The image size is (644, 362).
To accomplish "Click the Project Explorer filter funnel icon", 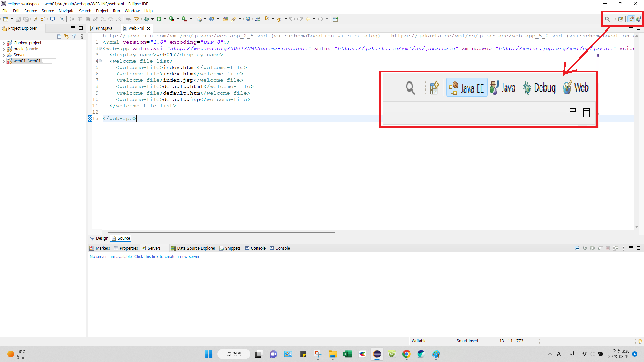I will pyautogui.click(x=74, y=36).
